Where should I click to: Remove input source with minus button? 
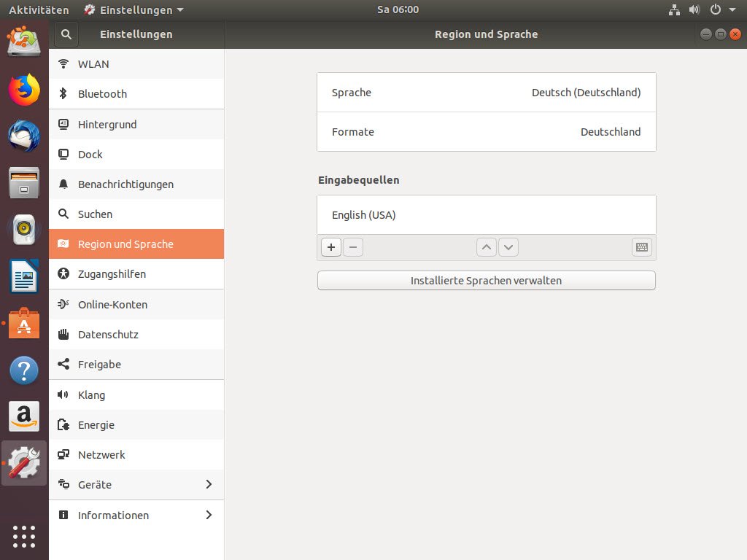[353, 247]
